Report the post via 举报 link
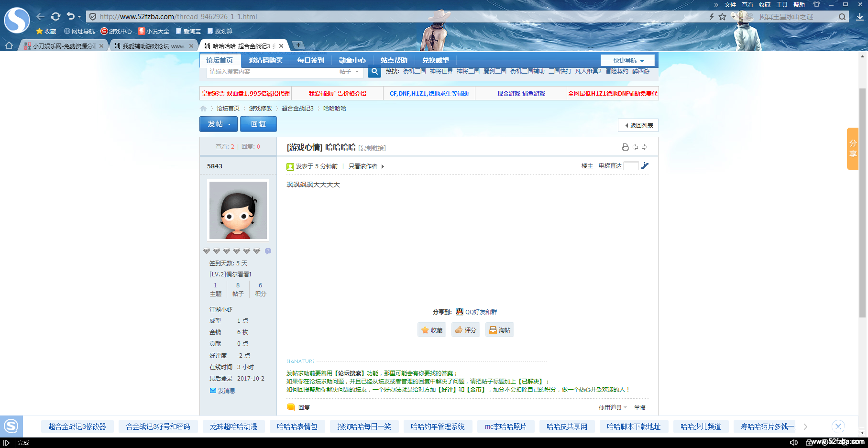The height and width of the screenshot is (448, 868). (640, 408)
